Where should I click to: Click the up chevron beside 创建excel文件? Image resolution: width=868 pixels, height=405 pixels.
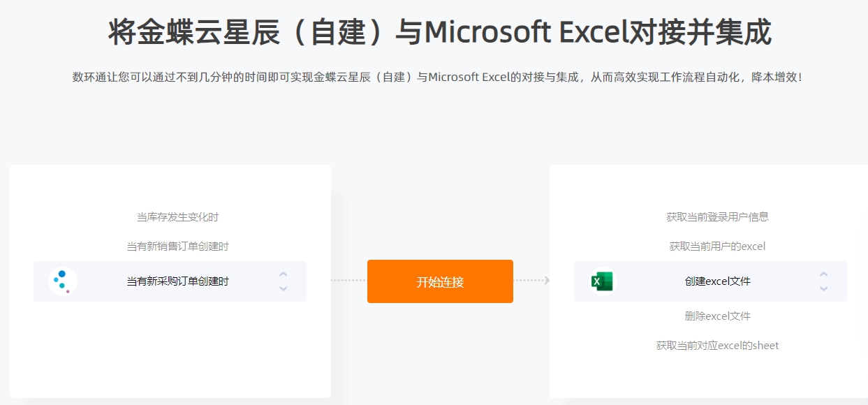(x=824, y=274)
